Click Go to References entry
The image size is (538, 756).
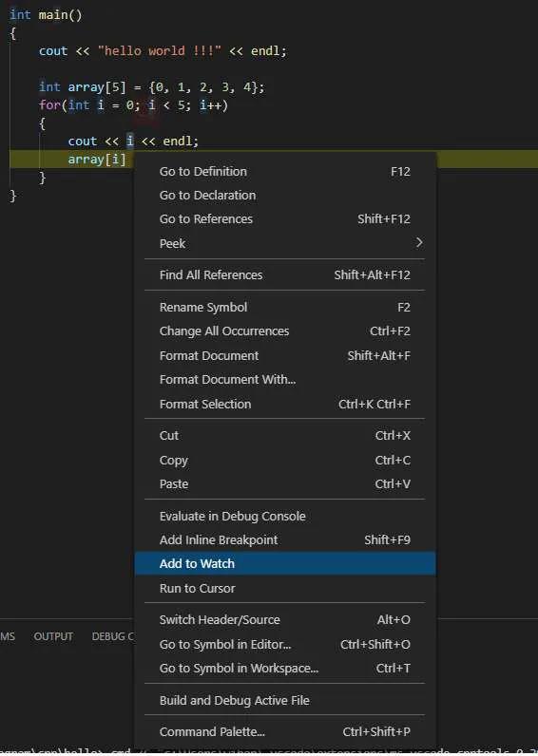[x=284, y=218]
